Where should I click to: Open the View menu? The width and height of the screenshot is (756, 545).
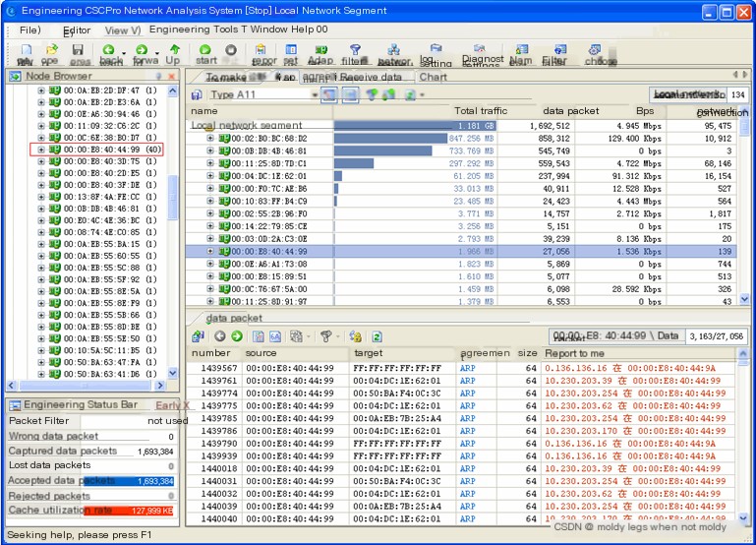pos(123,30)
